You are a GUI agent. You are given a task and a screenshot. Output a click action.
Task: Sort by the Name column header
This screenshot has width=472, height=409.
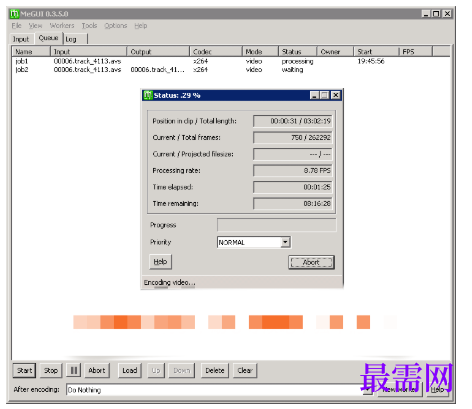[x=32, y=52]
